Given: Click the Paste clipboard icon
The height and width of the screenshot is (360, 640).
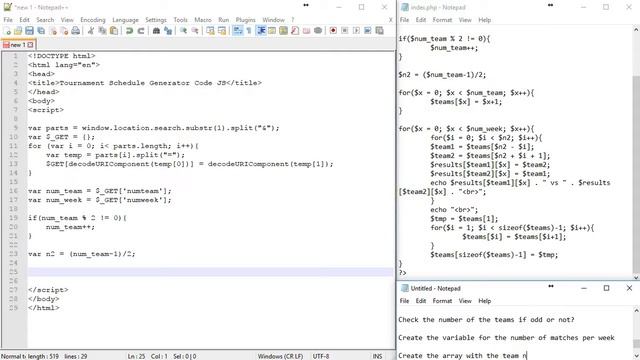Looking at the screenshot, I should coord(114,31).
